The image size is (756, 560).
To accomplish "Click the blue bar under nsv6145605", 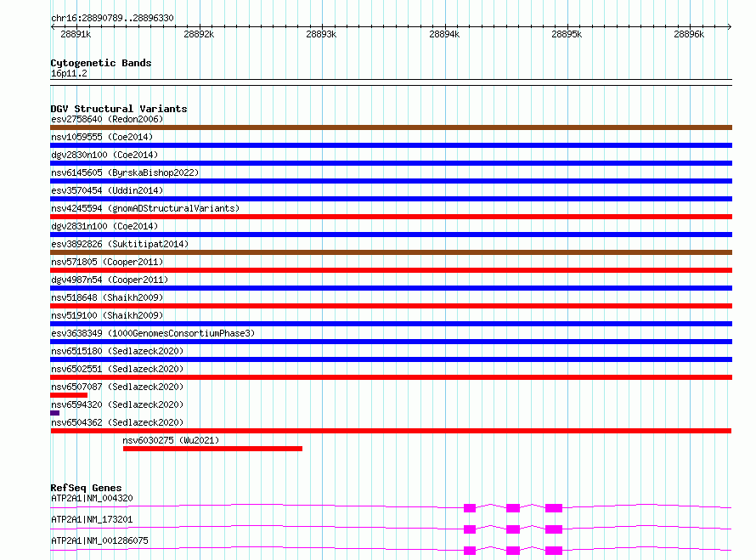I will point(391,181).
